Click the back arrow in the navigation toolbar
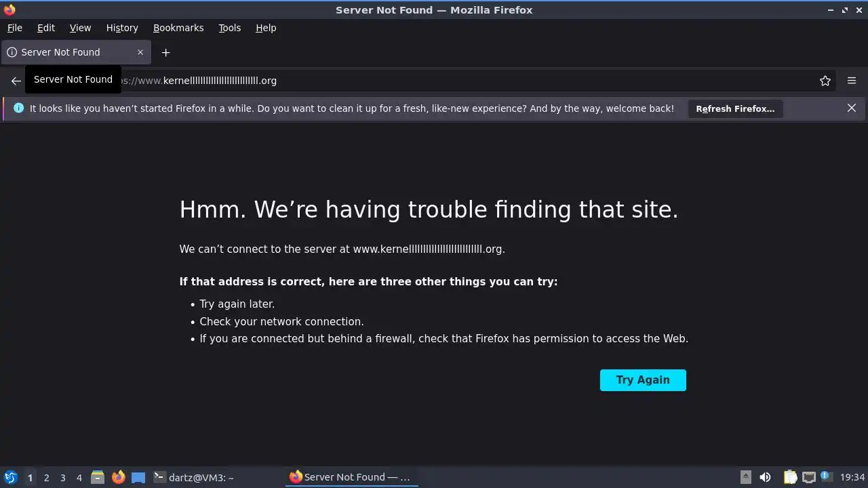Image resolution: width=868 pixels, height=488 pixels. tap(16, 81)
